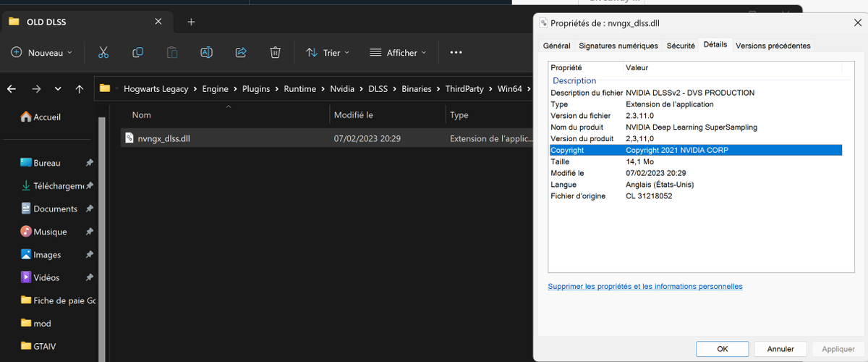The height and width of the screenshot is (362, 868).
Task: Open recent locations chevron dropdown
Action: pos(58,89)
